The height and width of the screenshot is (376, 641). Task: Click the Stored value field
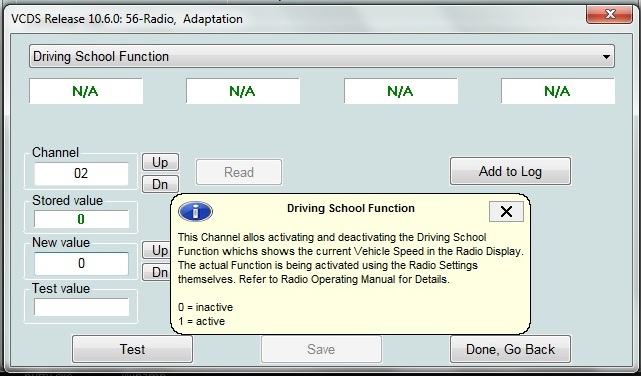81,219
